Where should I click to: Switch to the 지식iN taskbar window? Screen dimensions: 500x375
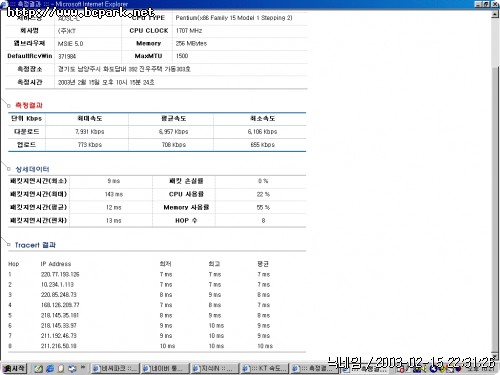(215, 368)
